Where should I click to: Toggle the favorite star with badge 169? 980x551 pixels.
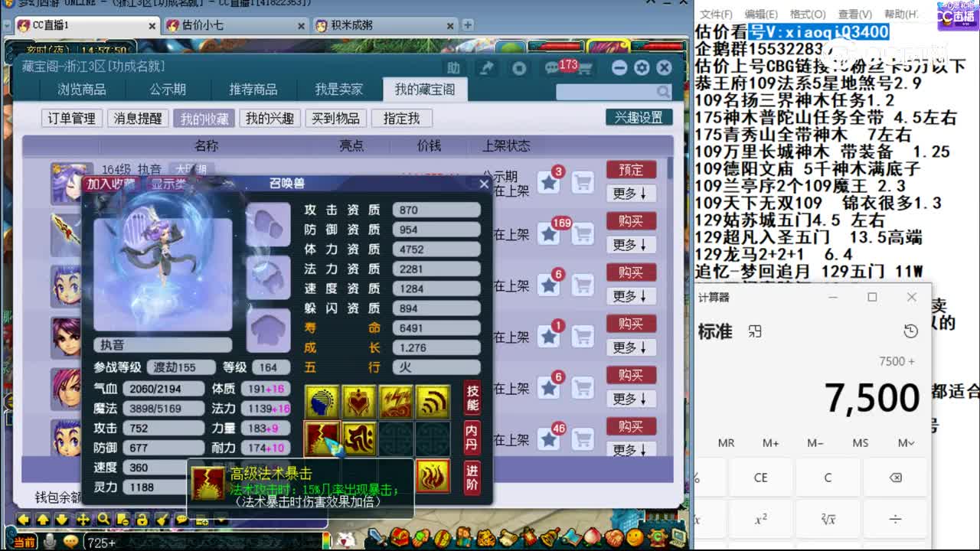[548, 233]
